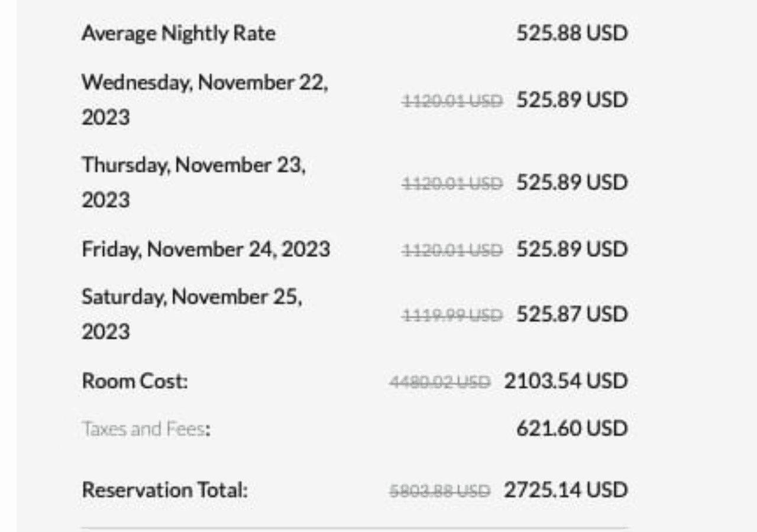Select the 2103.54 USD room cost
Image resolution: width=757 pixels, height=532 pixels.
[x=565, y=381]
